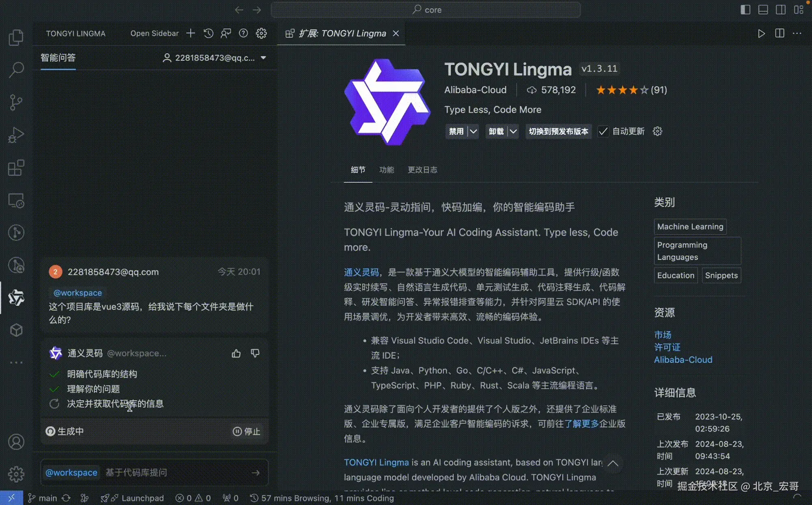Start a new chat with plus icon
The image size is (812, 505).
190,33
